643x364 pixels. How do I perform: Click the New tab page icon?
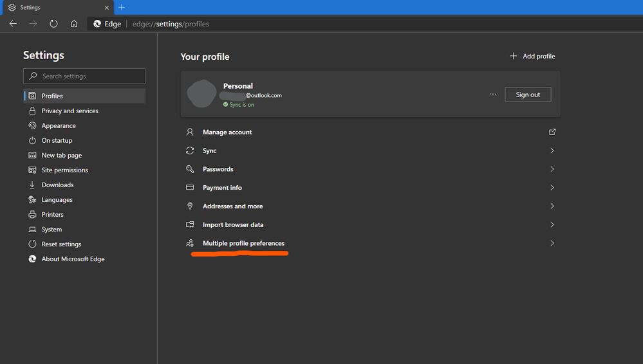click(32, 155)
